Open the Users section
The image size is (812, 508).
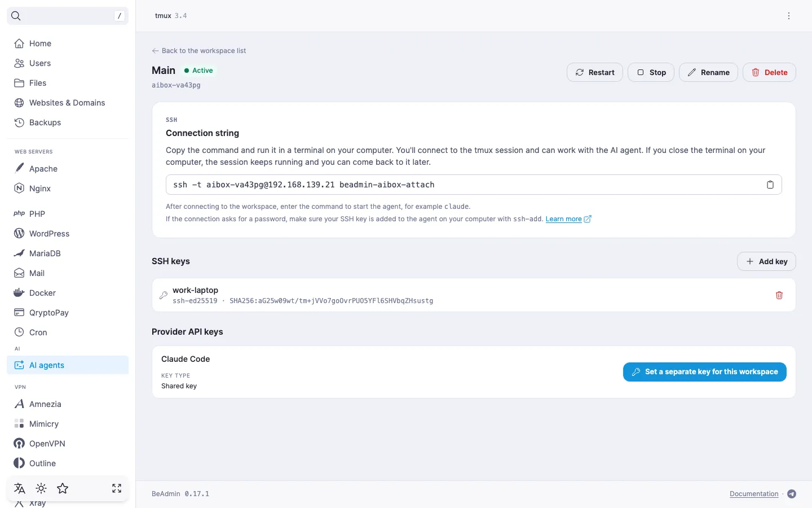[x=68, y=63]
